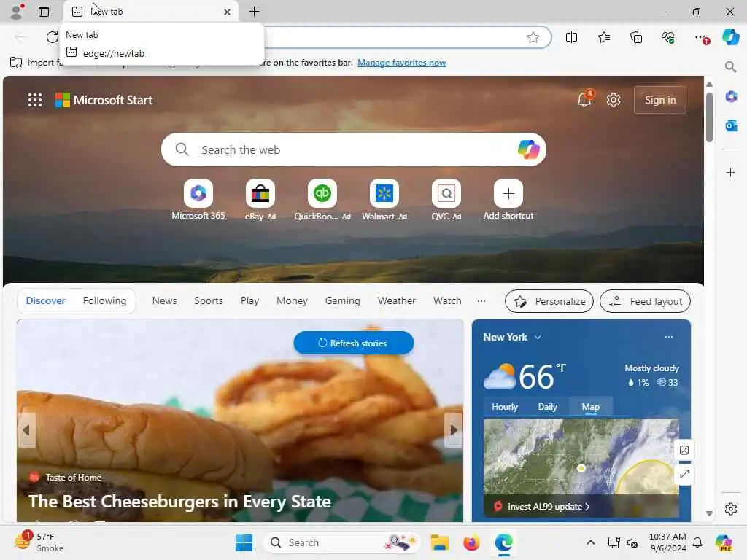Viewport: 747px width, 560px height.
Task: Select the Hourly weather tab
Action: click(505, 407)
